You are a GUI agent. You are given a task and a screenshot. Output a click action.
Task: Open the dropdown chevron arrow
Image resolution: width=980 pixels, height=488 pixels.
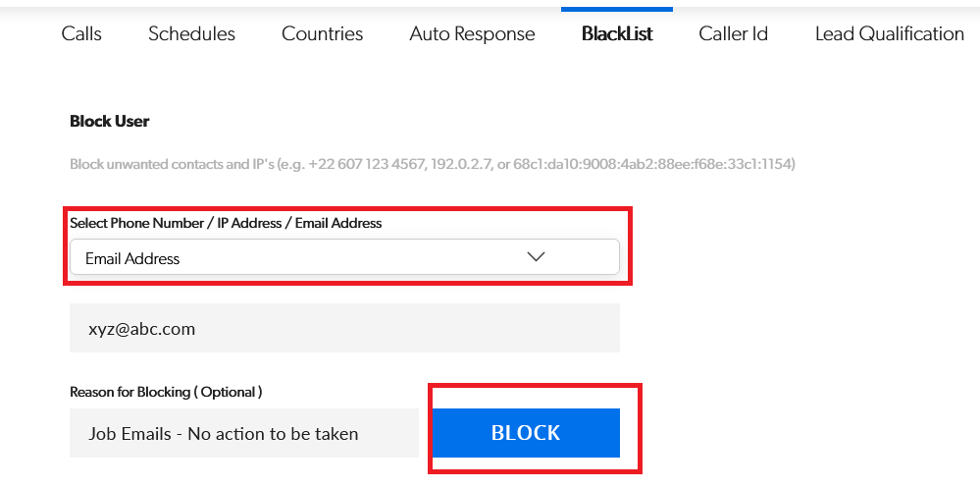tap(536, 257)
